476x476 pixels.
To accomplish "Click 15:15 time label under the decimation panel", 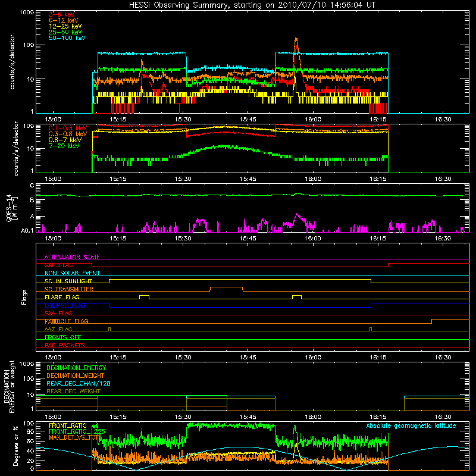I will (118, 417).
